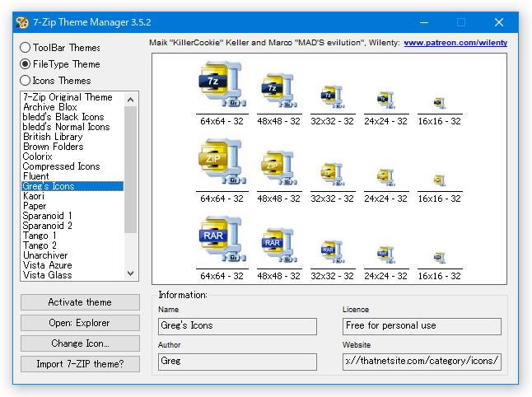The width and height of the screenshot is (532, 397).
Task: Select Sparanoid 2 theme
Action: click(x=72, y=226)
